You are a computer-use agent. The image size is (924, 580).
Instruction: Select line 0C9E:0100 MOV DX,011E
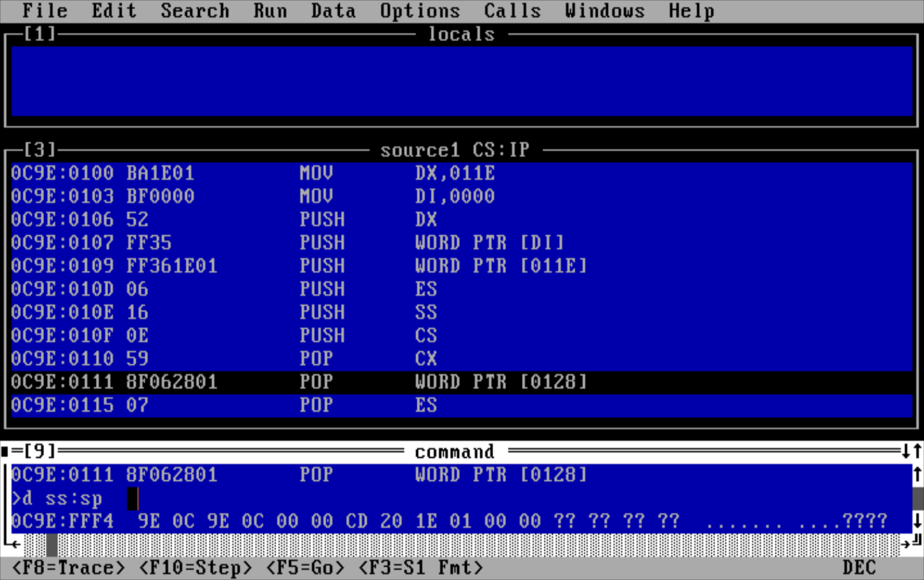(x=461, y=173)
